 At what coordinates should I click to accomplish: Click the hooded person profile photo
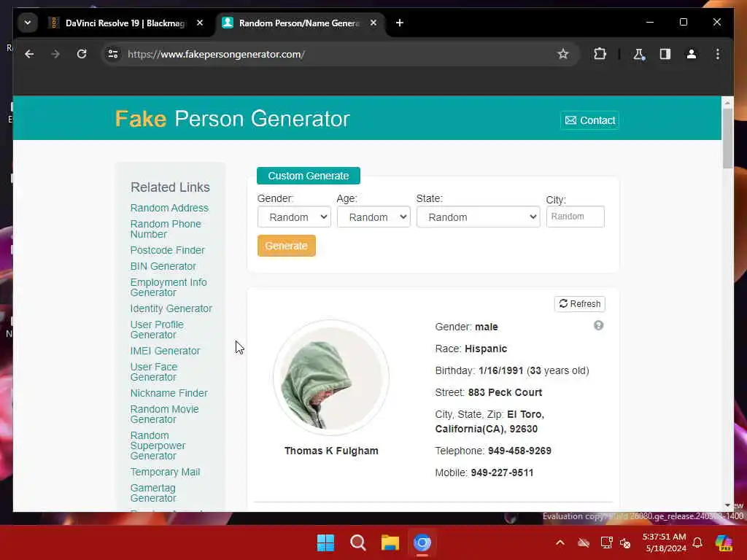coord(331,378)
